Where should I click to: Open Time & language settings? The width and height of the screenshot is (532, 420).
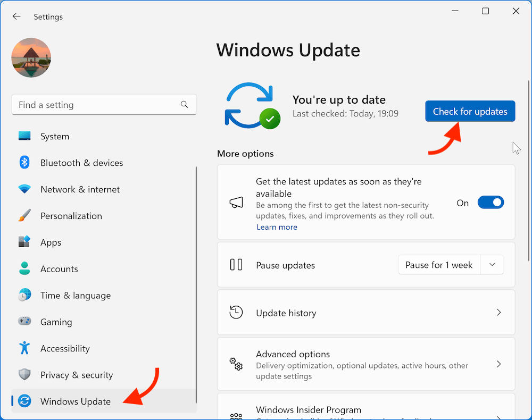point(76,296)
